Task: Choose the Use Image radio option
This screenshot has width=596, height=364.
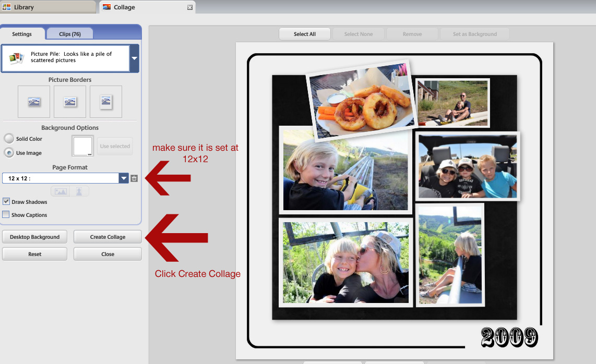Action: (8, 153)
